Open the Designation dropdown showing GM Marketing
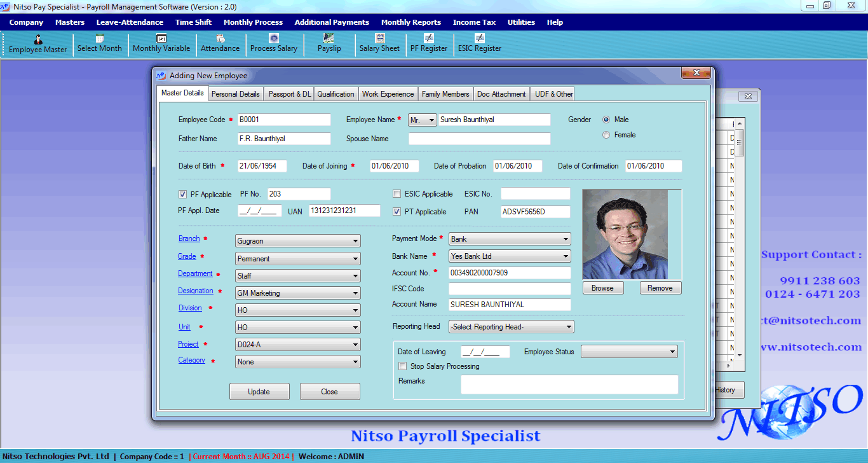This screenshot has height=463, width=868. pos(297,293)
